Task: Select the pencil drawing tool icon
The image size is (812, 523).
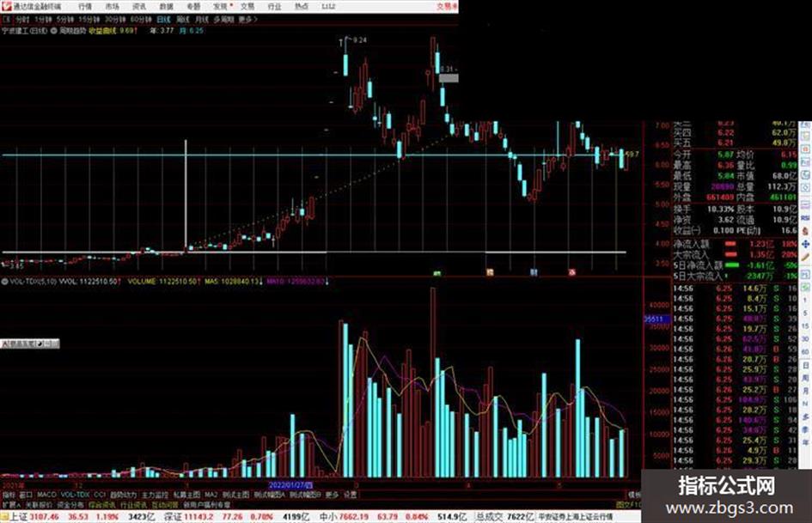Action: [x=805, y=258]
